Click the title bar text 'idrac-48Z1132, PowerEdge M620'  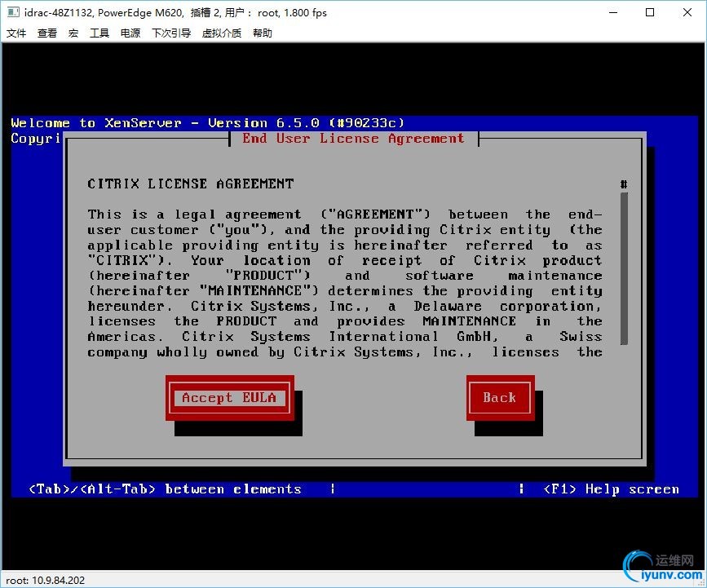pyautogui.click(x=104, y=12)
